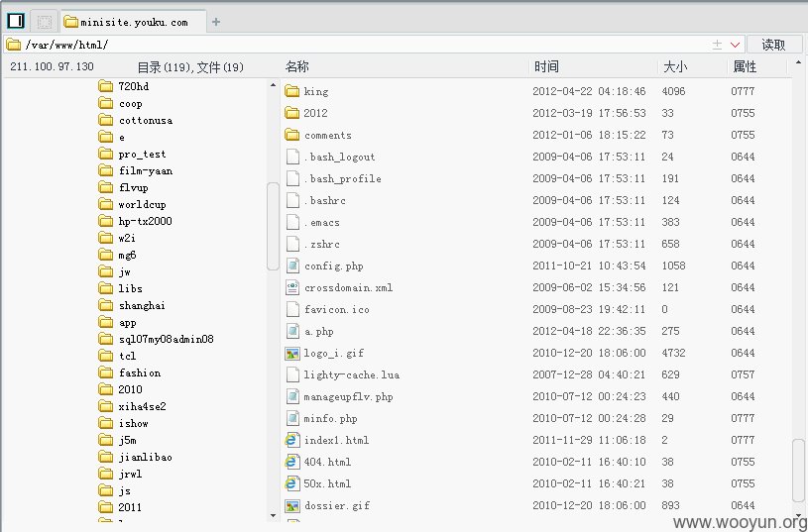Viewport: 808px width, 532px height.
Task: Select the .bashrc file
Action: pyautogui.click(x=315, y=200)
